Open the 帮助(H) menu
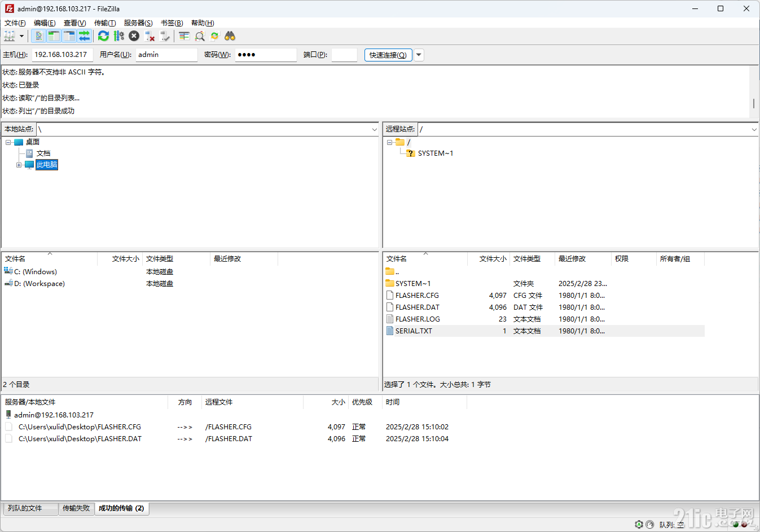This screenshot has width=760, height=532. point(203,23)
